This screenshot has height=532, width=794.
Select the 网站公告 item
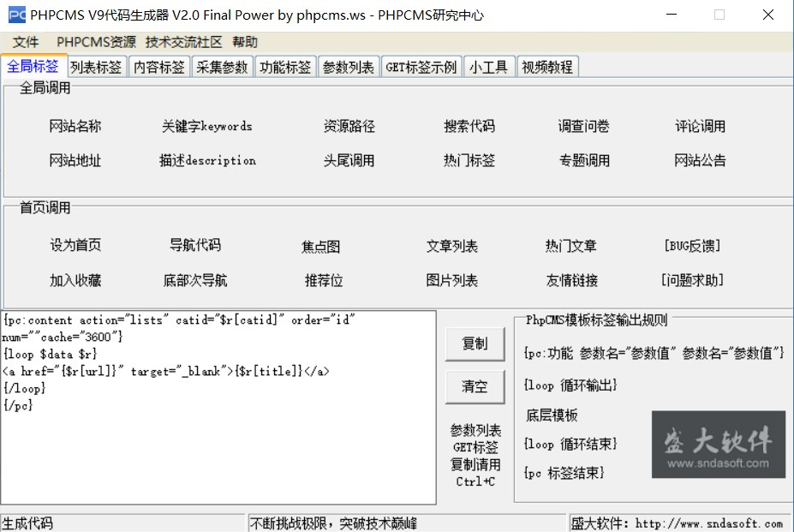[x=701, y=160]
